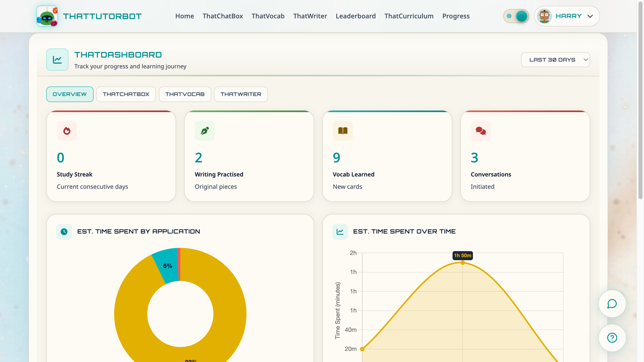The height and width of the screenshot is (362, 644).
Task: Click the Vocab Learned card title
Action: [353, 174]
